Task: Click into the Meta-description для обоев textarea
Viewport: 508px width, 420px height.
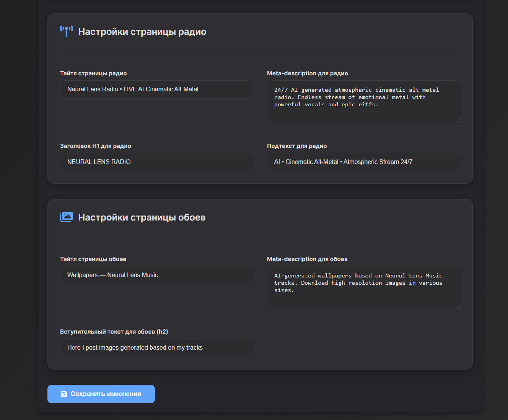Action: pos(363,287)
